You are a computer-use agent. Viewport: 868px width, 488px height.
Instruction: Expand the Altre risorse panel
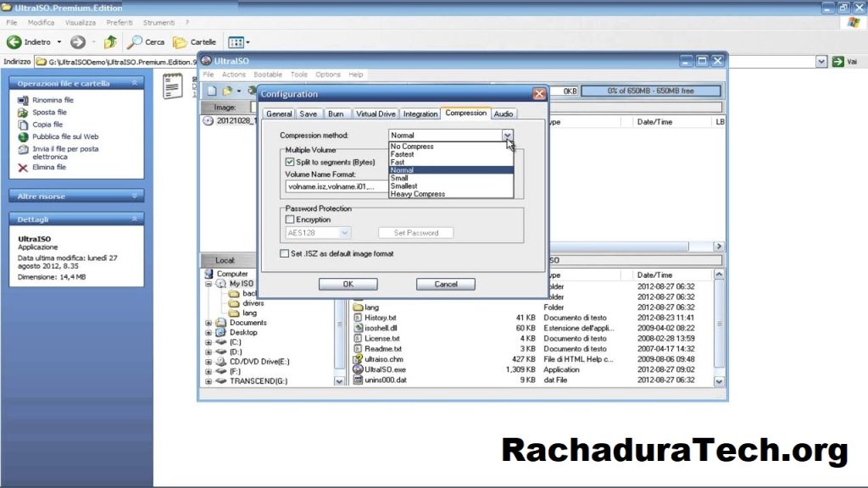[x=135, y=196]
